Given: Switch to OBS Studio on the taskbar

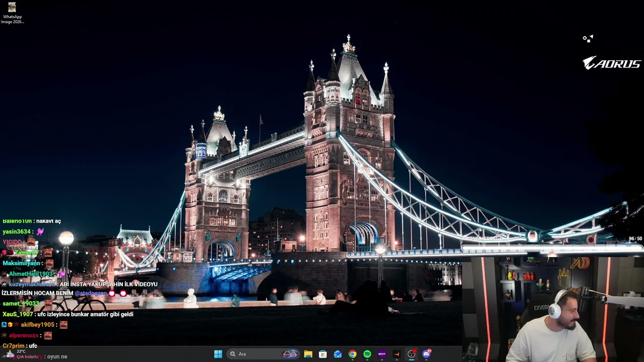Looking at the screenshot, I should click(x=412, y=354).
